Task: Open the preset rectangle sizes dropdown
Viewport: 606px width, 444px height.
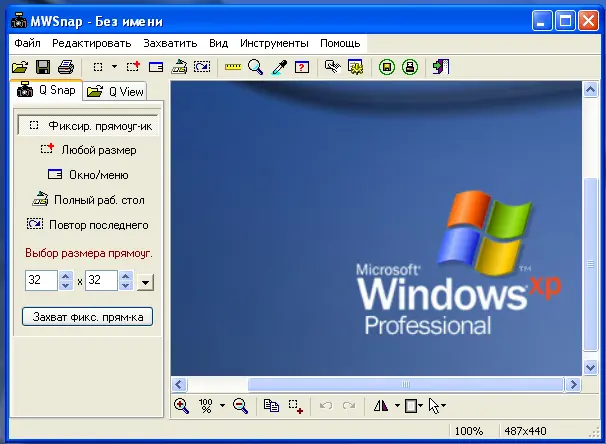Action: [145, 282]
